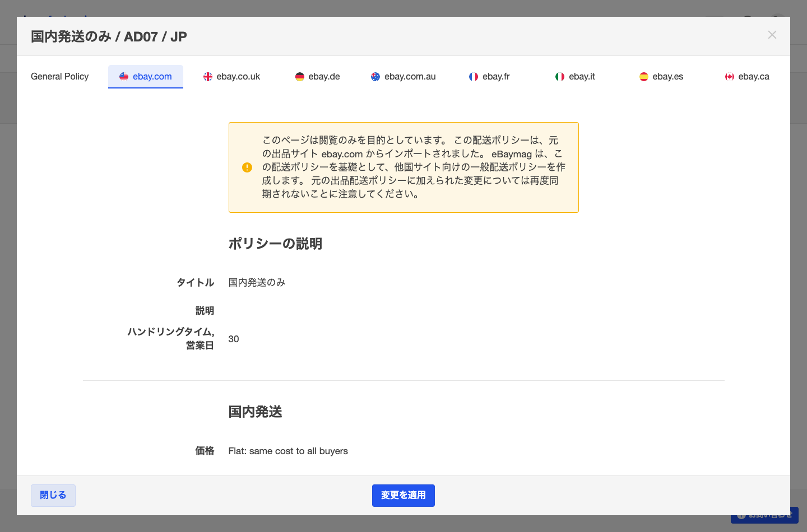This screenshot has height=532, width=807.
Task: Select the ebay.it tab
Action: point(575,77)
